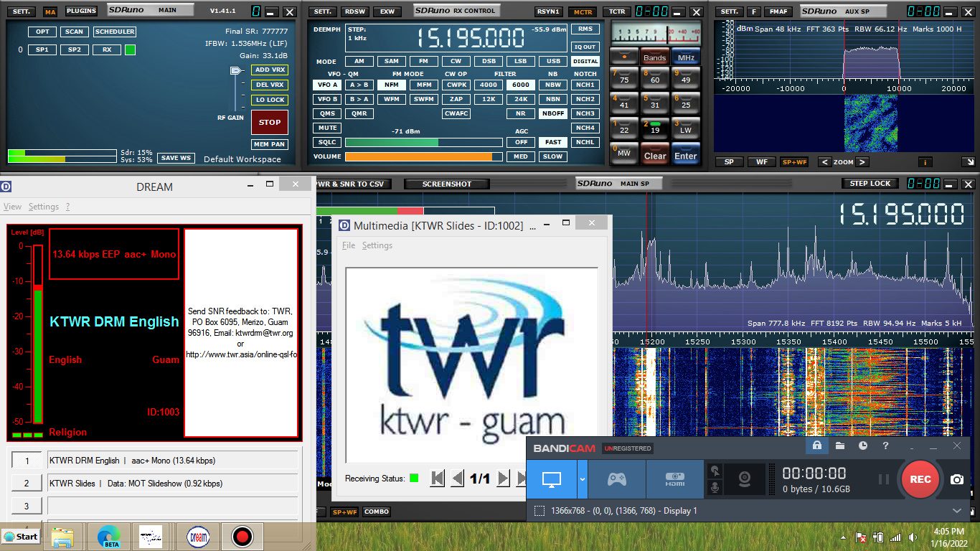Toggle the MUTE button in RX Control
This screenshot has width=980, height=551.
click(x=327, y=128)
